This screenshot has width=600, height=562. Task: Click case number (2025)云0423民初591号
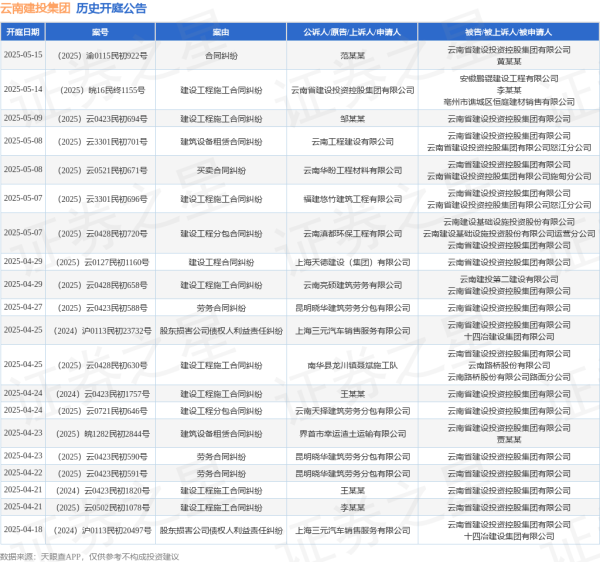pos(103,474)
